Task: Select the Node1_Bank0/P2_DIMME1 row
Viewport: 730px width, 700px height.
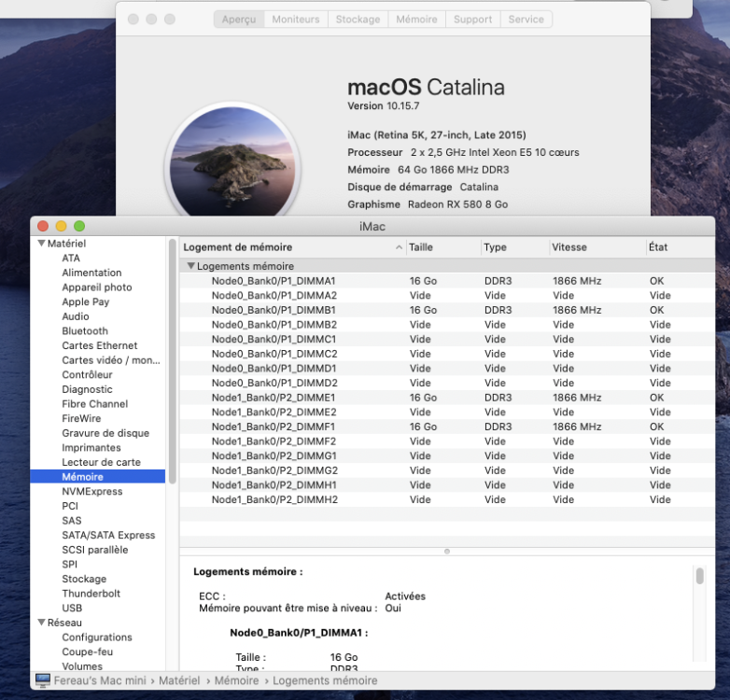Action: coord(447,398)
